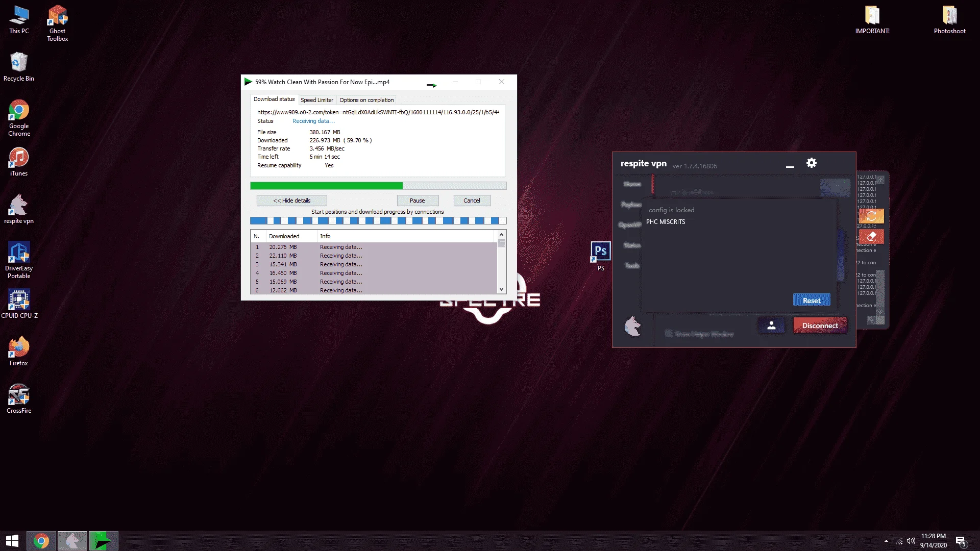Screen dimensions: 980x551
Task: Switch to the Speed Limiter tab
Action: pyautogui.click(x=317, y=100)
